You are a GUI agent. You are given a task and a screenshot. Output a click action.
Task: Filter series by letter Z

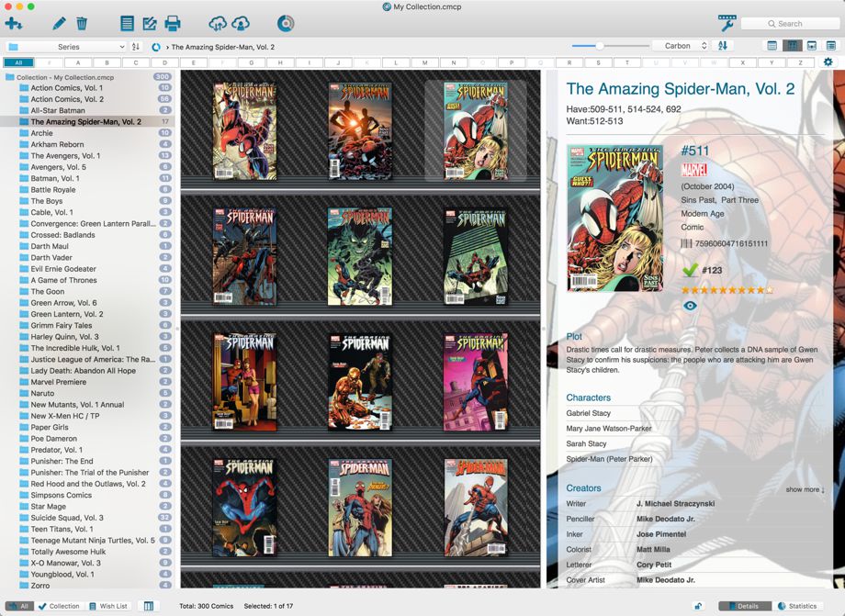(x=800, y=62)
